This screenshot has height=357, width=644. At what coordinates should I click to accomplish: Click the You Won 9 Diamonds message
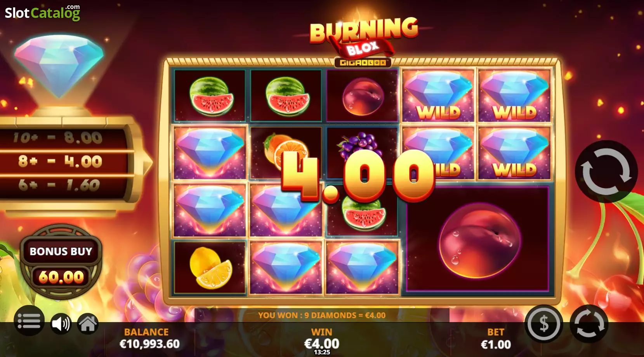pos(322,315)
